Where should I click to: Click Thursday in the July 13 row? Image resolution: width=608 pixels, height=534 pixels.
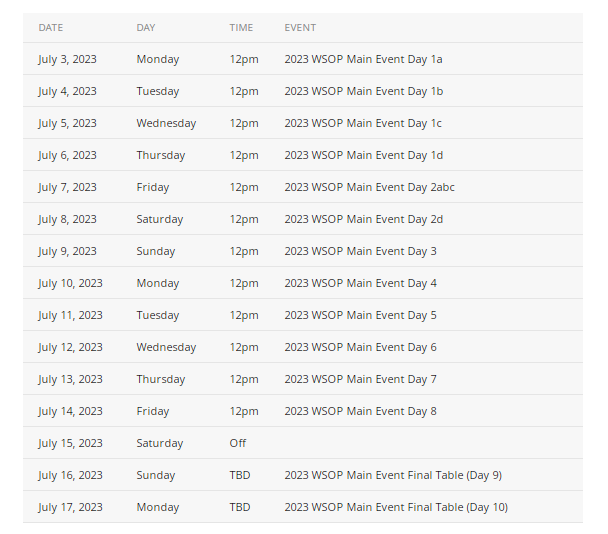pyautogui.click(x=161, y=379)
